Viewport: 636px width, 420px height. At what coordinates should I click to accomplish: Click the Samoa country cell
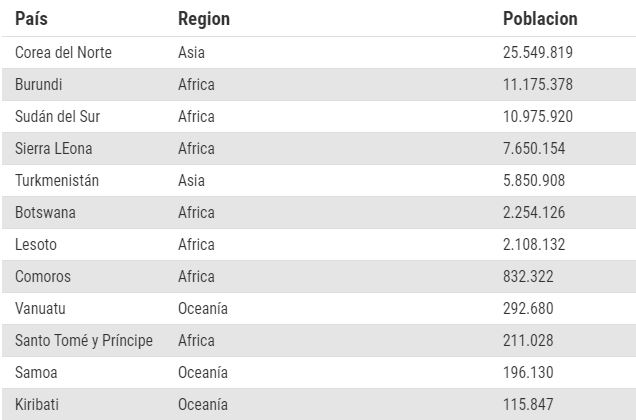coord(36,372)
